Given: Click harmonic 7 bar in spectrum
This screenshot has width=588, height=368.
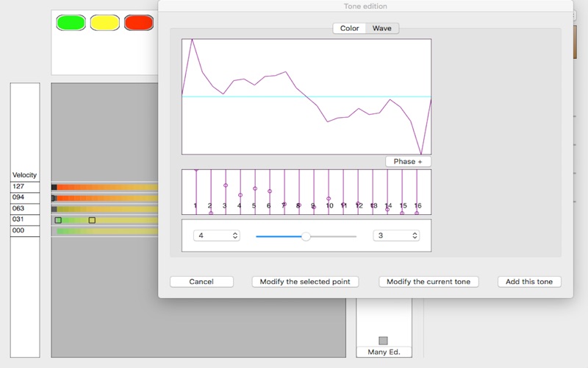Looking at the screenshot, I should 284,192.
